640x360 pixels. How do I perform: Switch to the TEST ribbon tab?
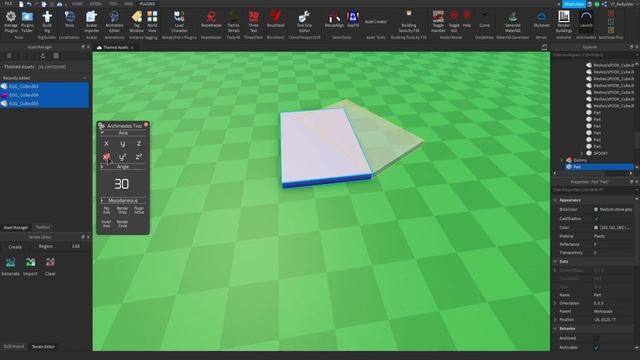tap(113, 4)
